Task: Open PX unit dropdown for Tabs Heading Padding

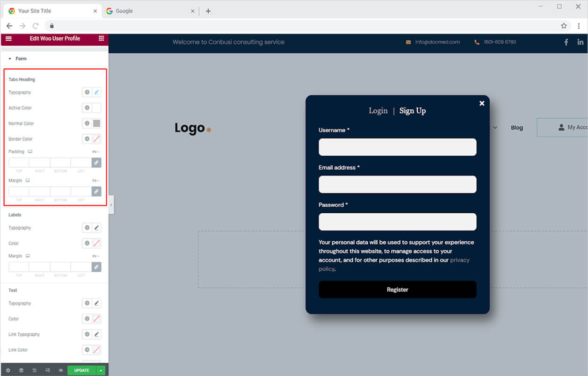Action: tap(95, 152)
